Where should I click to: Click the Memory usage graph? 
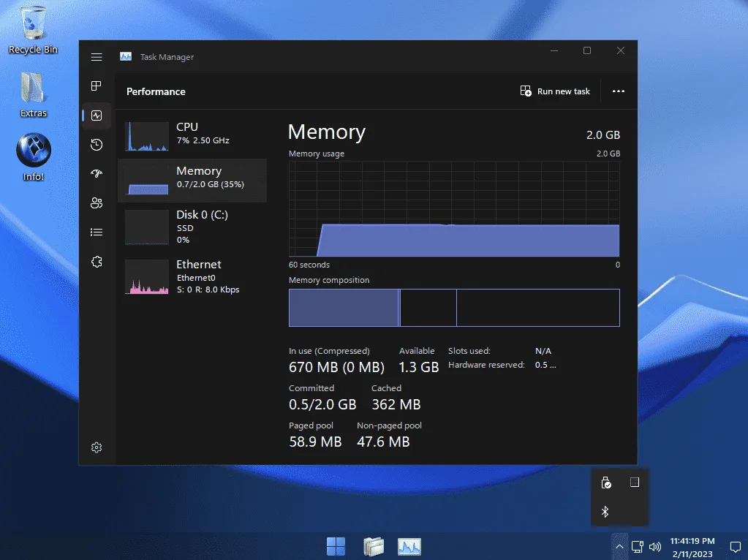coord(454,209)
